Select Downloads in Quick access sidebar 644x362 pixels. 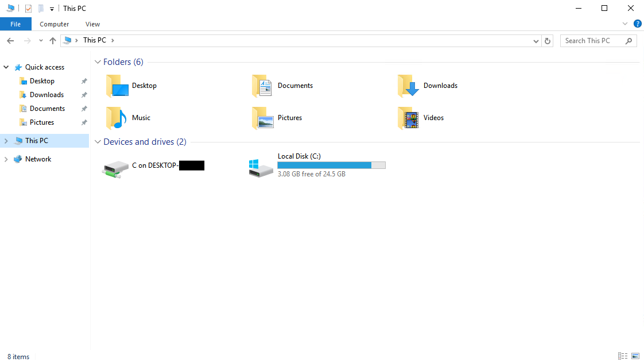[x=46, y=95]
